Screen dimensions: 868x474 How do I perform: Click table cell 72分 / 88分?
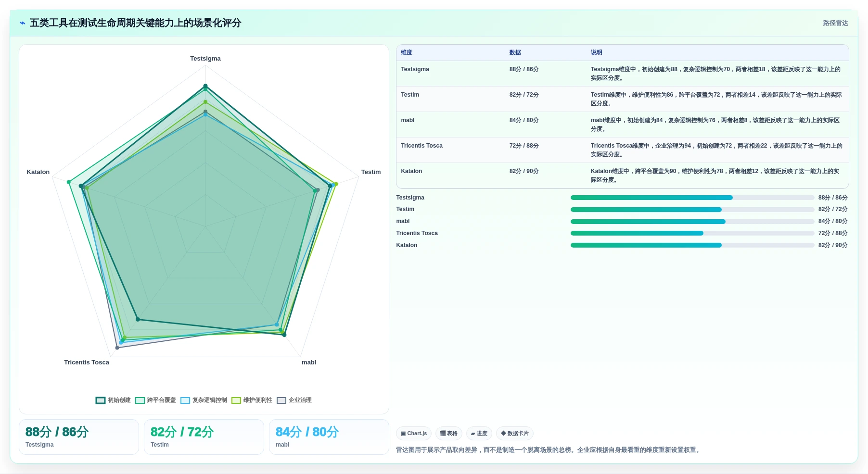[524, 146]
